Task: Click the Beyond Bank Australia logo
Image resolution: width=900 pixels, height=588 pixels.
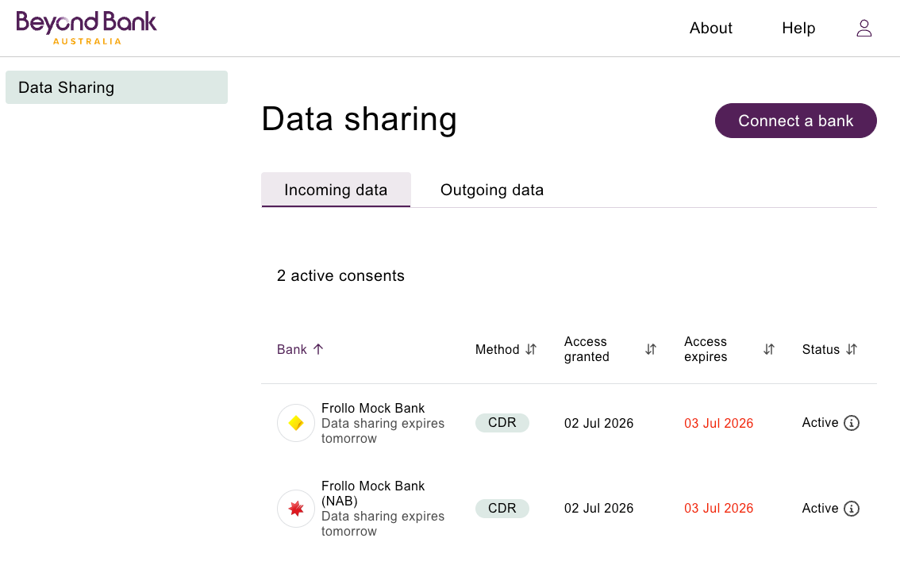Action: coord(86,28)
